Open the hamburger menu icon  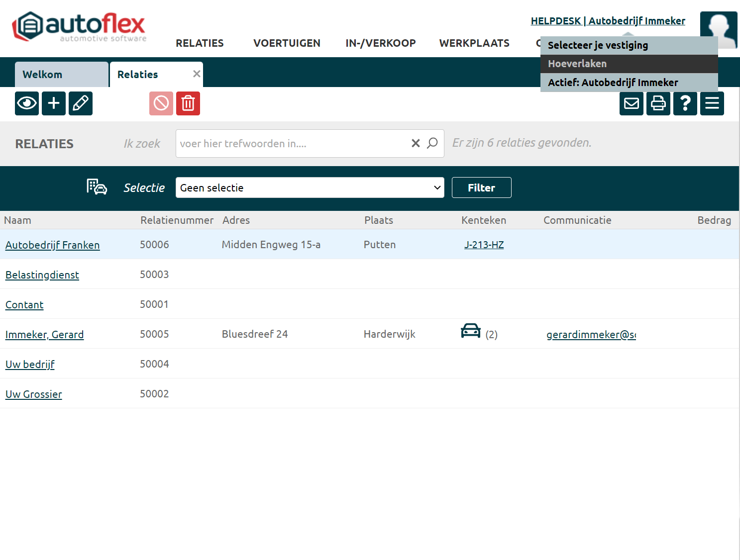(x=712, y=103)
